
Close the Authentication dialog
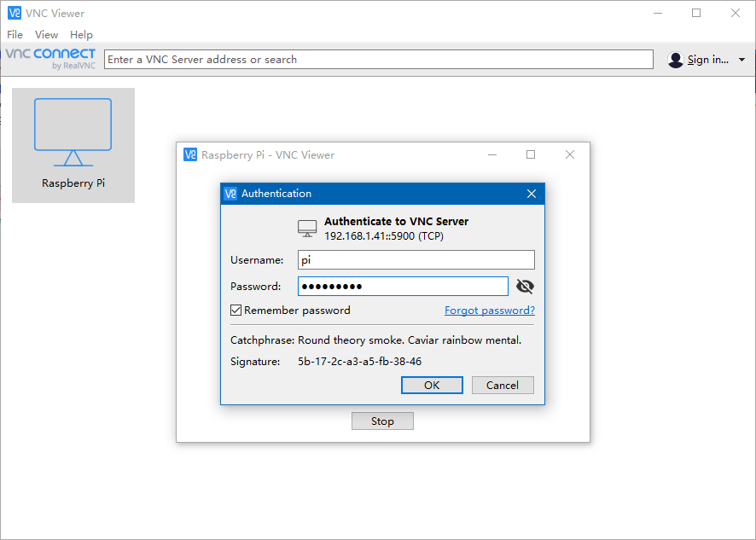tap(532, 194)
